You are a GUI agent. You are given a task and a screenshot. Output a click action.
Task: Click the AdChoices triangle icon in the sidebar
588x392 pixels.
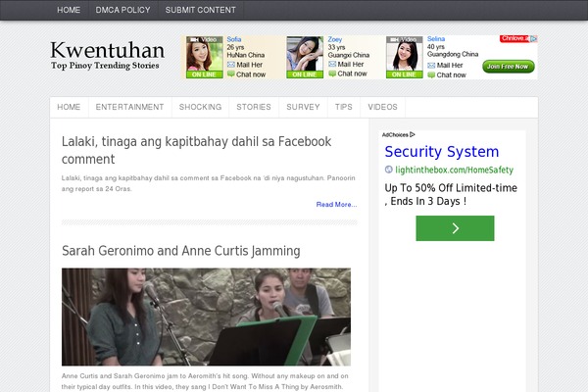[x=413, y=134]
